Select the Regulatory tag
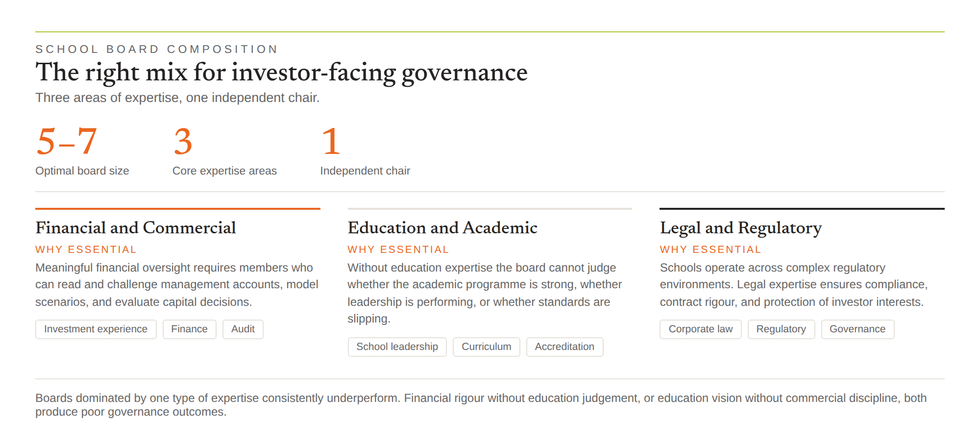Image resolution: width=980 pixels, height=448 pixels. pyautogui.click(x=781, y=329)
